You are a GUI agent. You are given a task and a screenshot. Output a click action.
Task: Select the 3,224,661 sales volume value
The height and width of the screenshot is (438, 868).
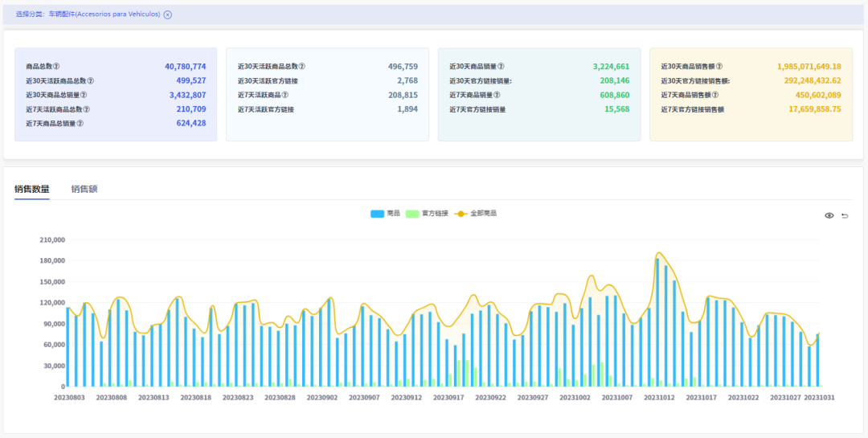611,67
